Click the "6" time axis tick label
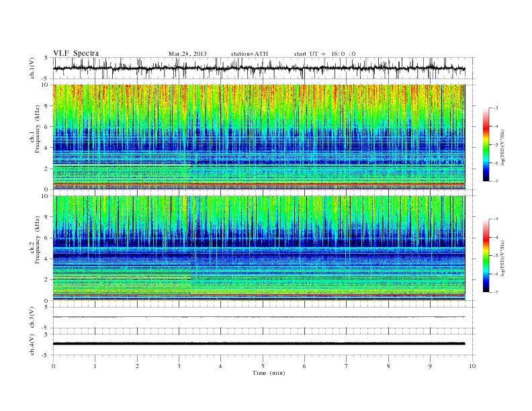Viewport: 532px width, 411px height. (x=304, y=366)
